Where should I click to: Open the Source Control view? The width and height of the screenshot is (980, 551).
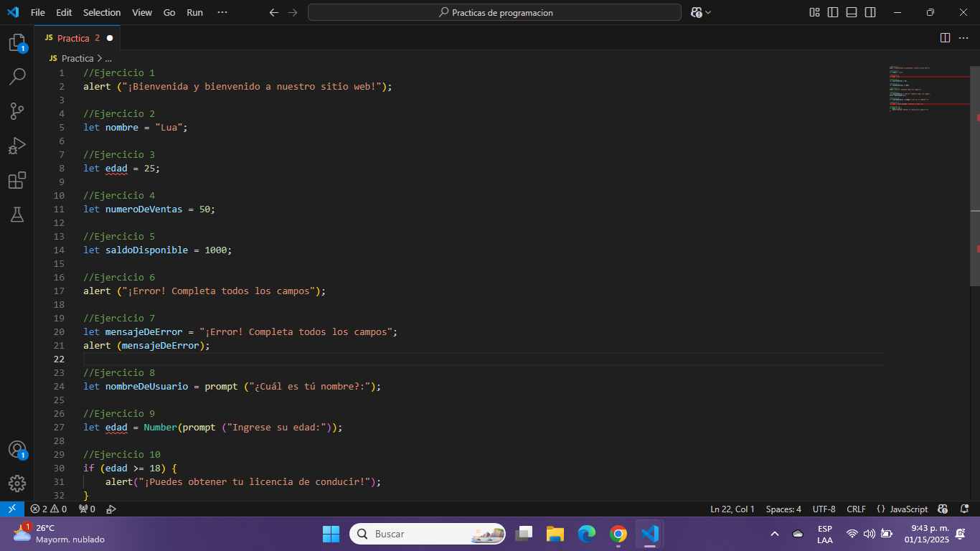(17, 111)
